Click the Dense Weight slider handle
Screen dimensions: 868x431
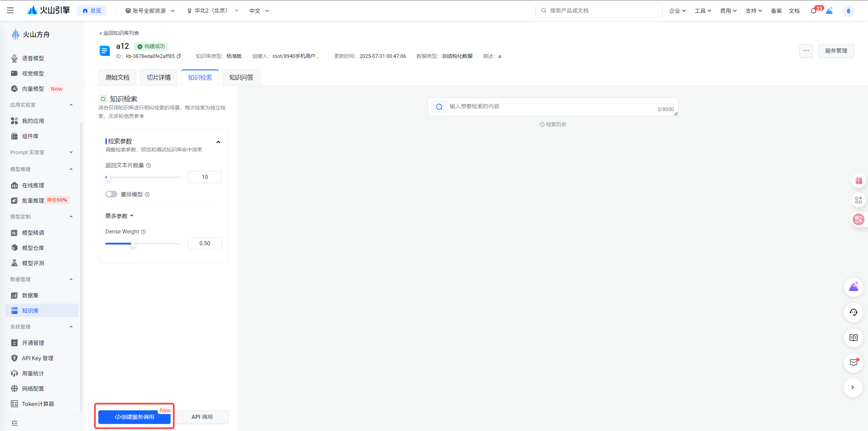[x=133, y=244]
